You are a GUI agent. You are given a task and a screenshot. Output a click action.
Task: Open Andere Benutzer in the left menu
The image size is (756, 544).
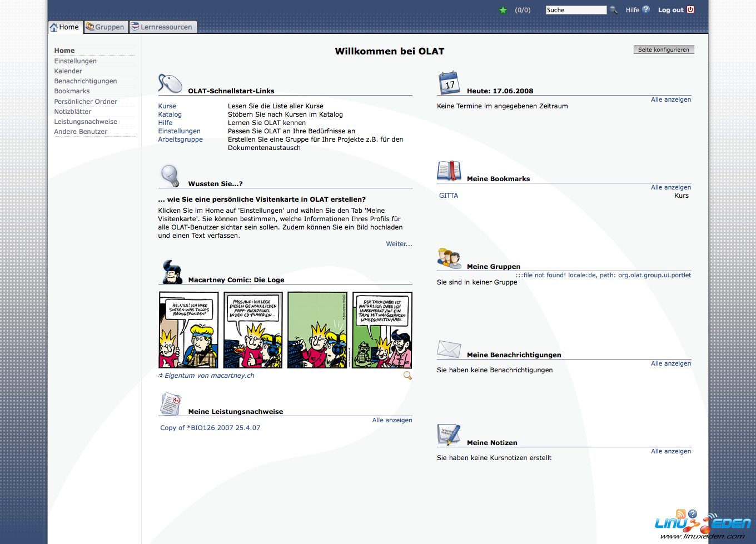pos(81,132)
